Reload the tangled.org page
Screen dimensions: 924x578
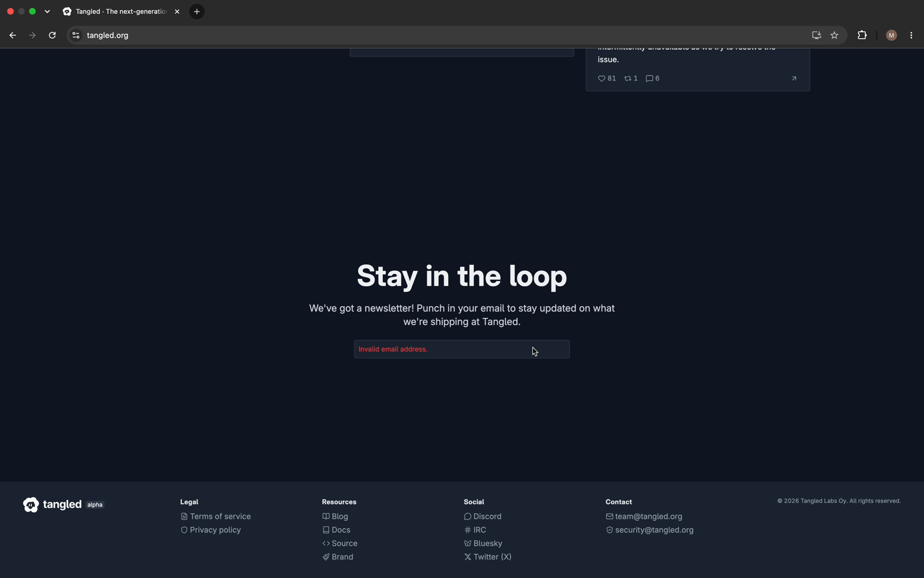52,35
